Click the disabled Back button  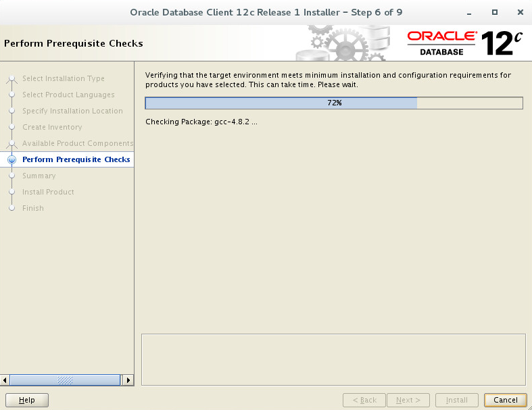click(x=364, y=400)
